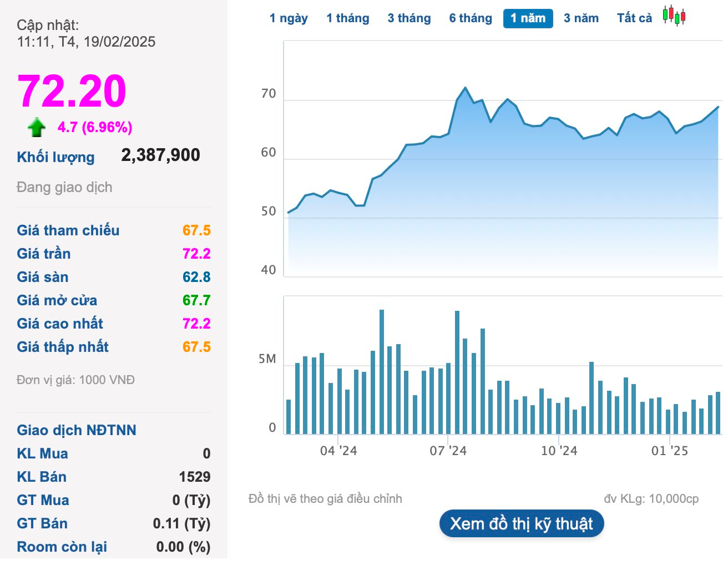Click "Giá thấp nhất" label
Viewport: 728px width, 565px height.
click(x=63, y=347)
